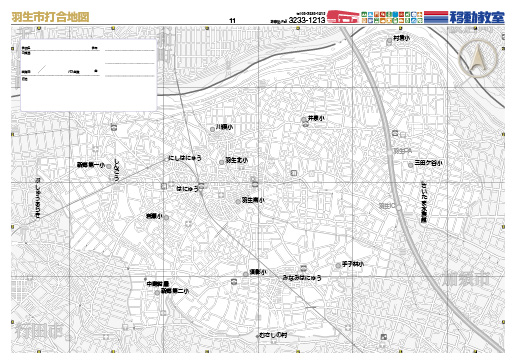Click the はにゅう station label
Viewport: 516px width, 364px height.
pyautogui.click(x=187, y=189)
